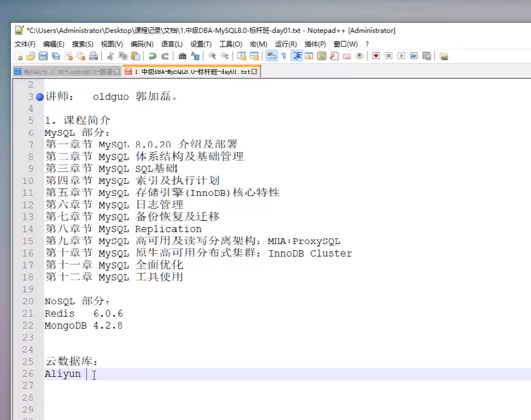Open the 宏(M) menu
Viewport: 531px width, 420px height.
coord(258,44)
